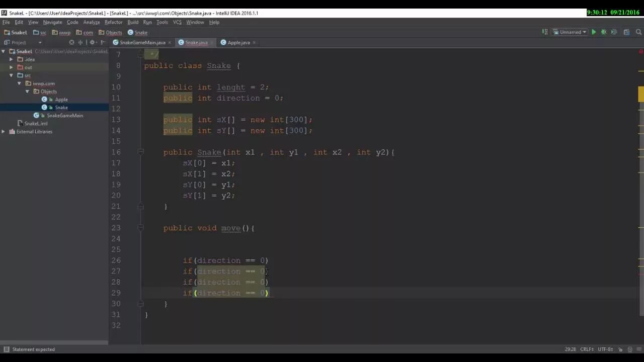The height and width of the screenshot is (362, 644).
Task: Collapse the SnakeL project root node
Action: [4, 51]
